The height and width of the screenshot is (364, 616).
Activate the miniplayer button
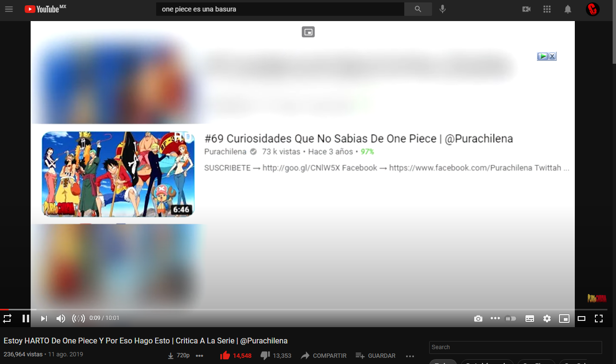tap(564, 318)
